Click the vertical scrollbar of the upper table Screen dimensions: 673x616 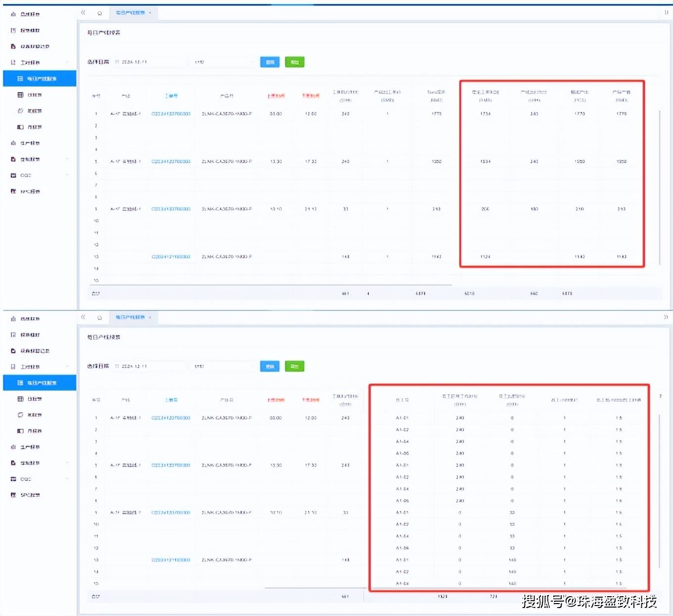[659, 188]
